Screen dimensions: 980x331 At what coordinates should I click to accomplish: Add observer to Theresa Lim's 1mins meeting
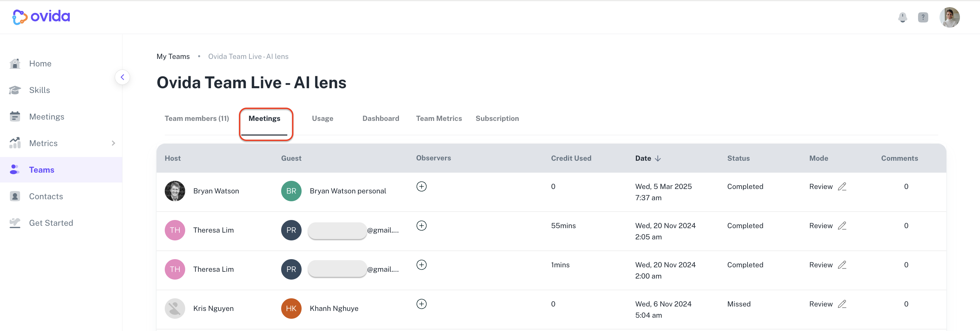click(x=421, y=265)
